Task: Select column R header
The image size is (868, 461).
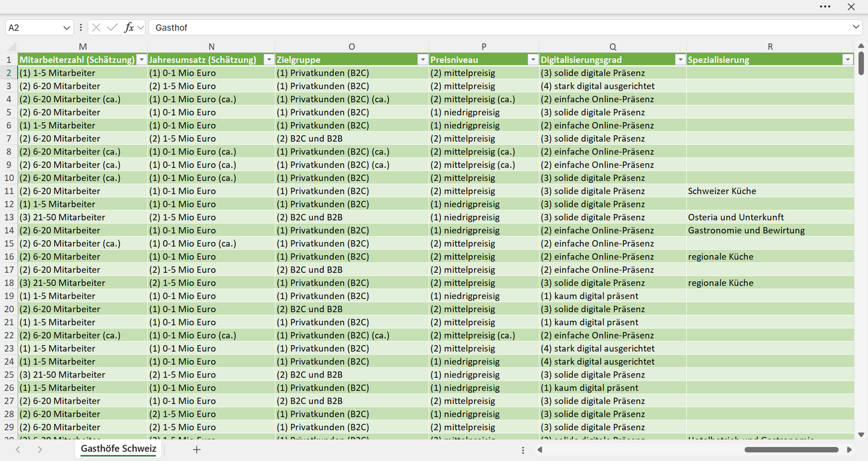Action: [x=770, y=46]
